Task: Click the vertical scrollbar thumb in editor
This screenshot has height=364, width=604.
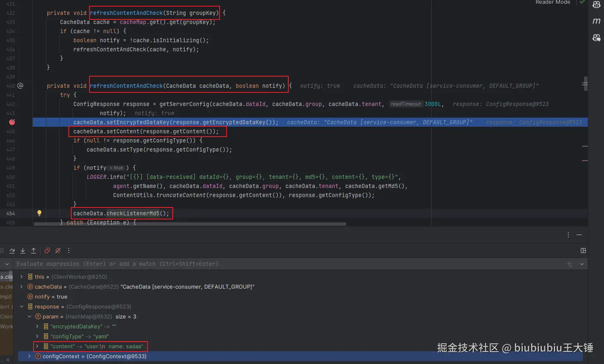Action: pos(585,84)
